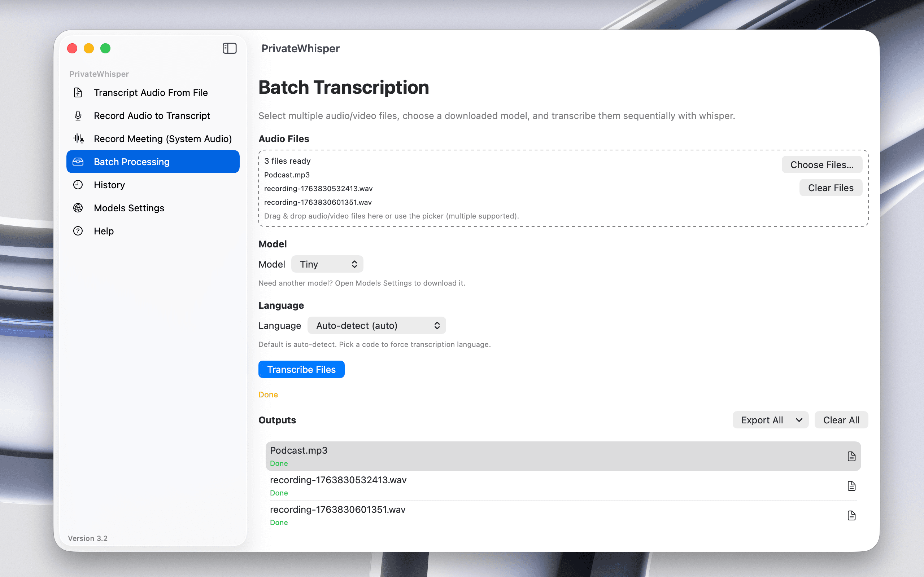
Task: Click the History clock icon
Action: tap(78, 185)
